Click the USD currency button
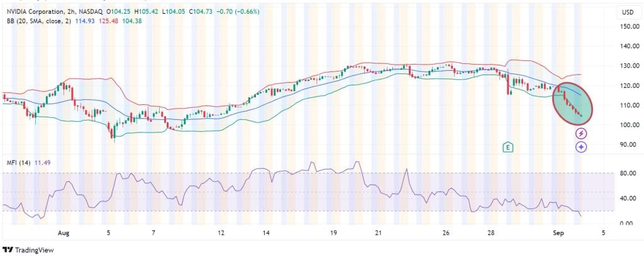 coord(628,13)
